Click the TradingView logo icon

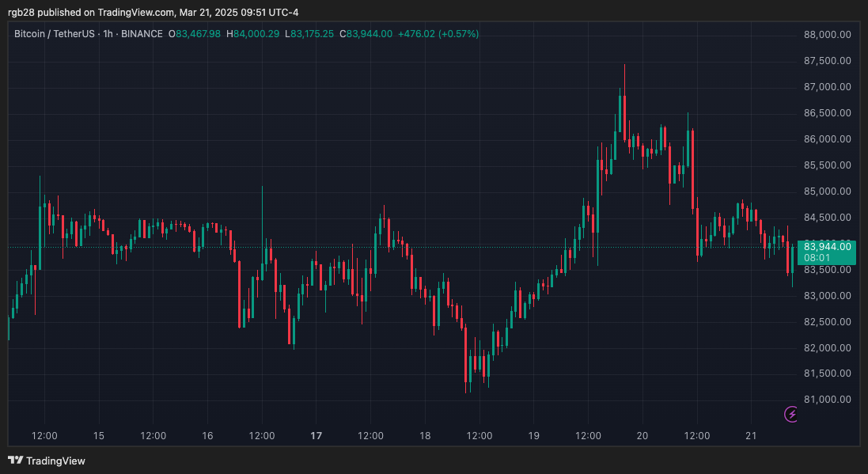14,461
